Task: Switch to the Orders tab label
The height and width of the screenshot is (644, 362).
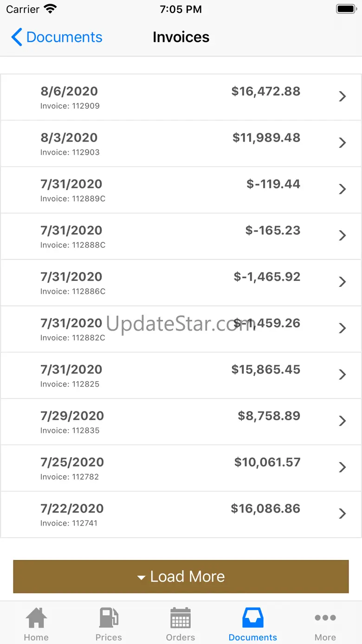Action: (181, 637)
